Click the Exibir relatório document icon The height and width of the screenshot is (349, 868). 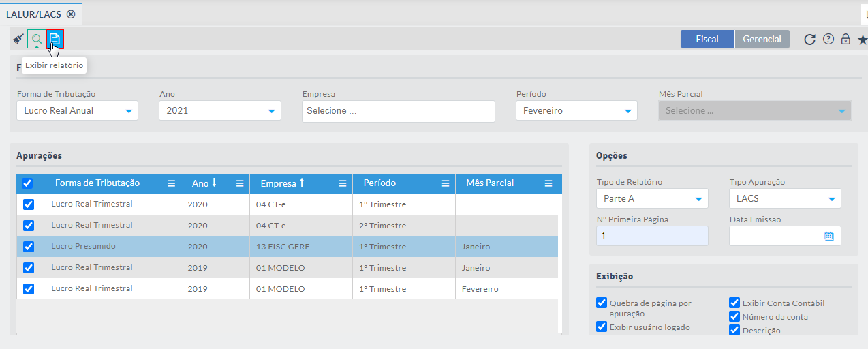pyautogui.click(x=55, y=39)
